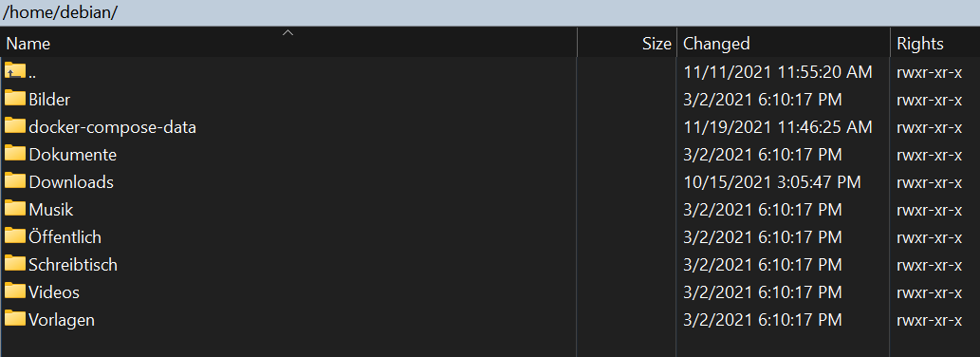Click the Downloads folder icon
This screenshot has width=980, height=357.
click(x=15, y=180)
